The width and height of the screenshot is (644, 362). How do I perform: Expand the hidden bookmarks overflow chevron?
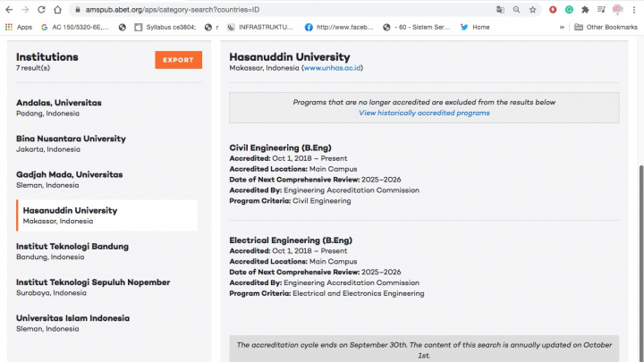tap(562, 27)
